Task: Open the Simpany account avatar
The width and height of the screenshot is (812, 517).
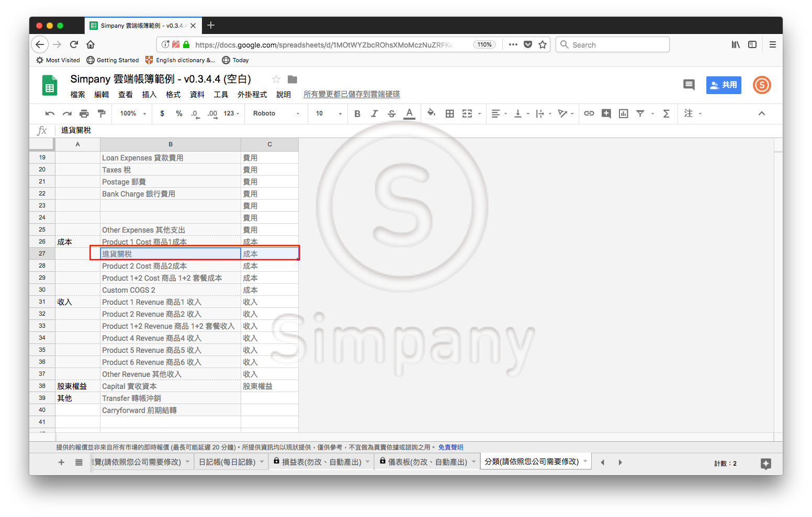Action: click(x=762, y=85)
